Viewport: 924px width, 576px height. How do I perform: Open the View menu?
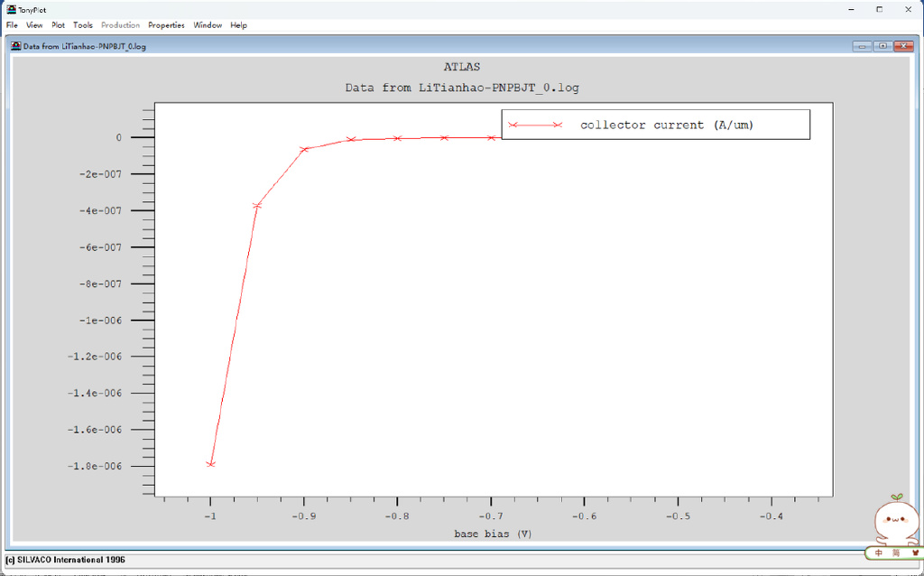point(34,25)
